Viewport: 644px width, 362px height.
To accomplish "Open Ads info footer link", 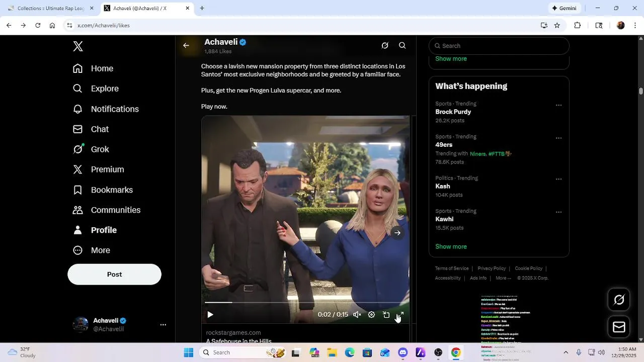I will 478,278.
